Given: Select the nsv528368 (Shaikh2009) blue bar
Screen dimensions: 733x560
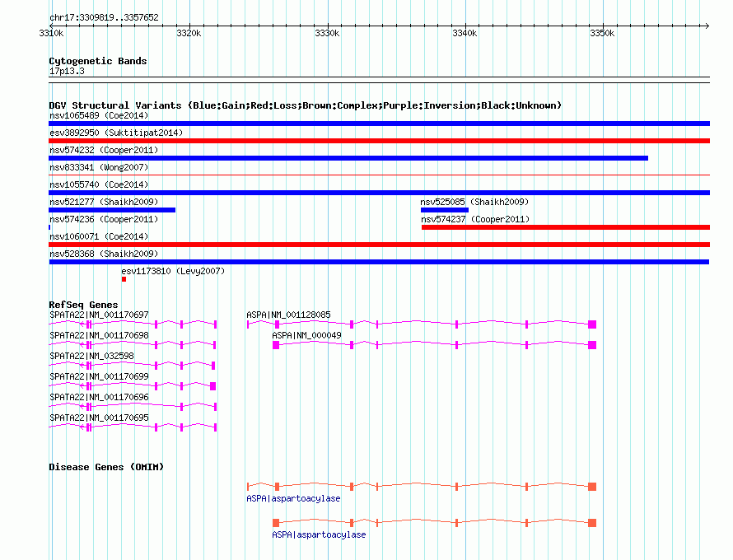Looking at the screenshot, I should 379,262.
